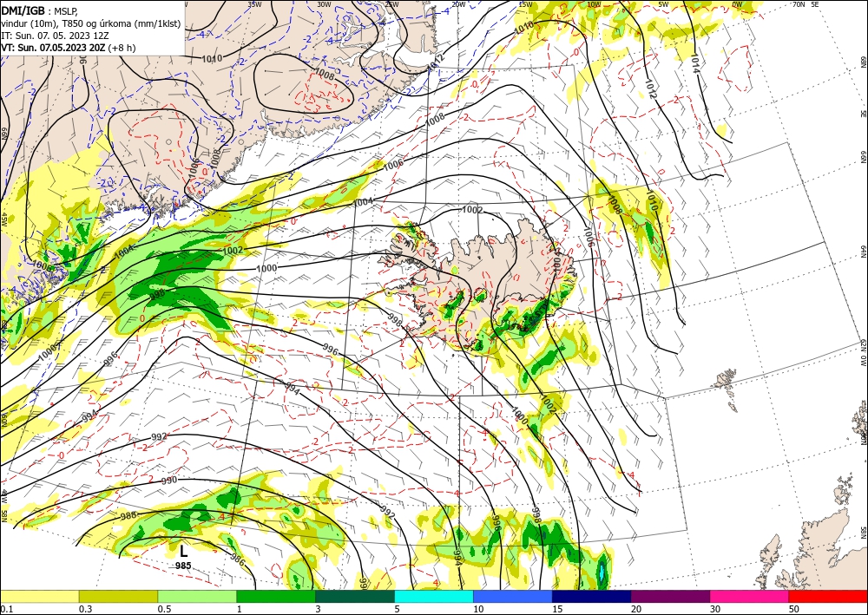This screenshot has height=615, width=868.
Task: Click the olive yellow 0.3–0.5 mm legend swatch
Action: tap(118, 596)
